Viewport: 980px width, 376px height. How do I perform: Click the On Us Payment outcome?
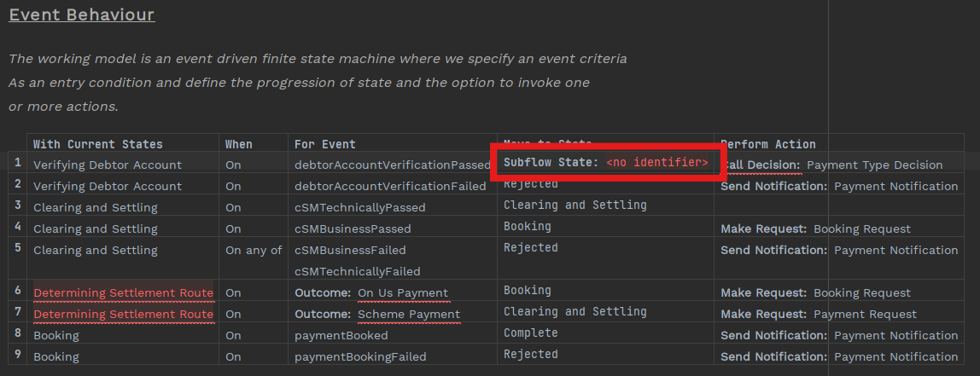(403, 292)
